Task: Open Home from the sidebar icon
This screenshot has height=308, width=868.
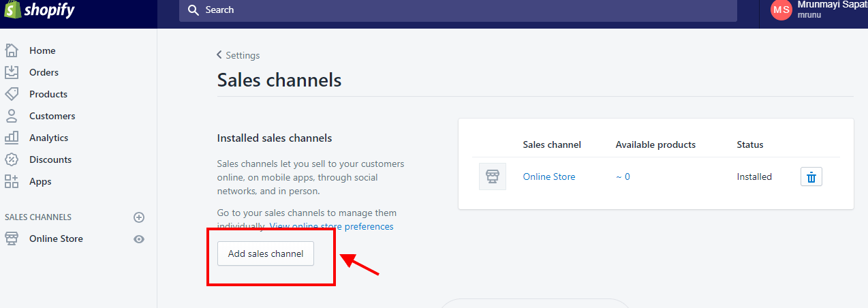Action: point(12,50)
